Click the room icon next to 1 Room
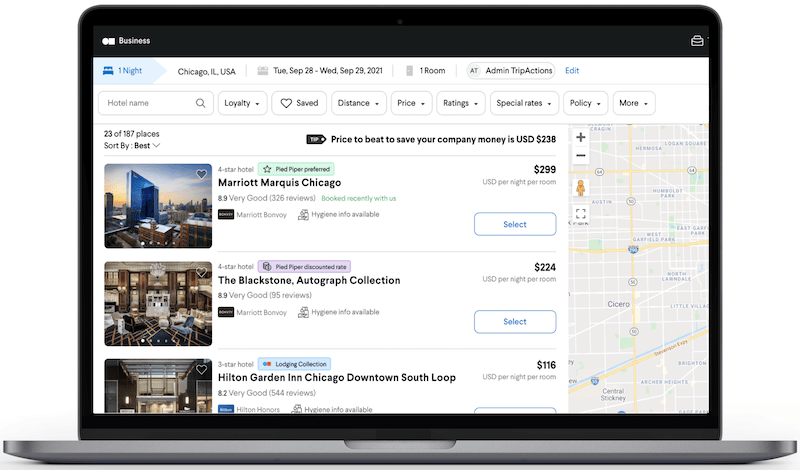 (x=409, y=71)
